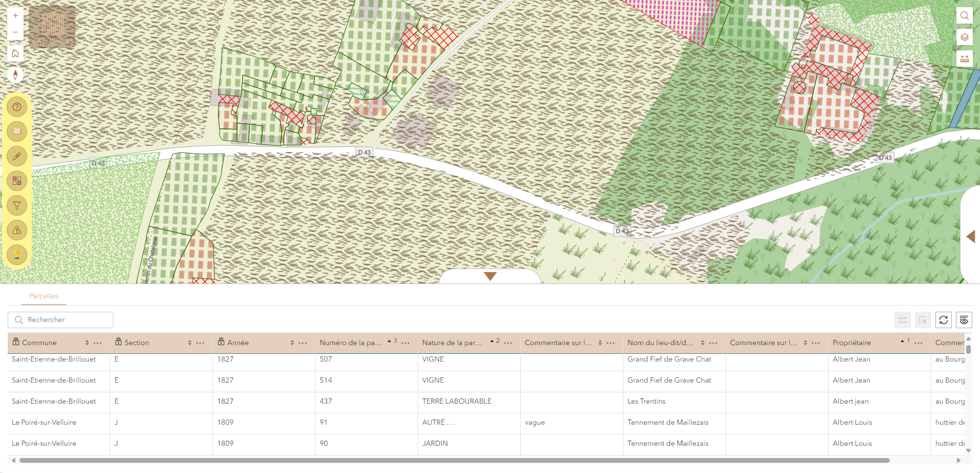Viewport: 980px width, 473px height.
Task: Zoom in on the map
Action: tap(15, 16)
